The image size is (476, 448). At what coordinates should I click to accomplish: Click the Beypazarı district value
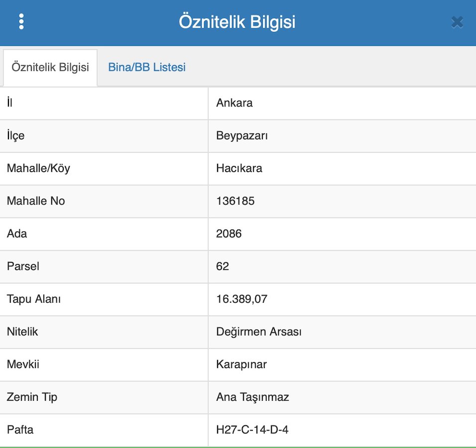(x=242, y=135)
